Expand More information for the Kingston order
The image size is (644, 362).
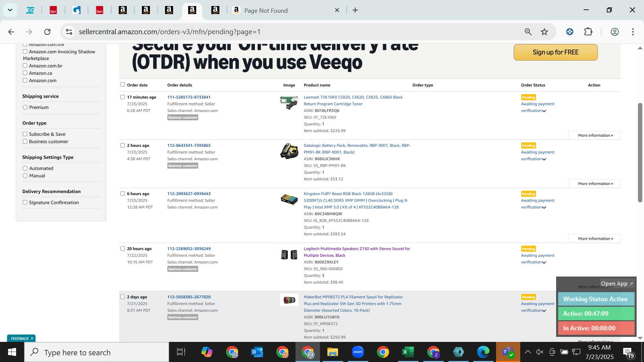point(594,239)
